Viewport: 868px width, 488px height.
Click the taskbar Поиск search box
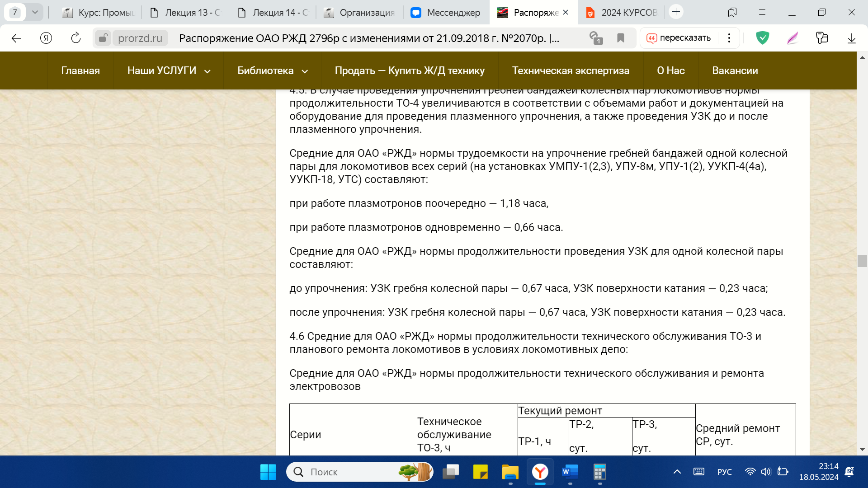click(x=359, y=472)
